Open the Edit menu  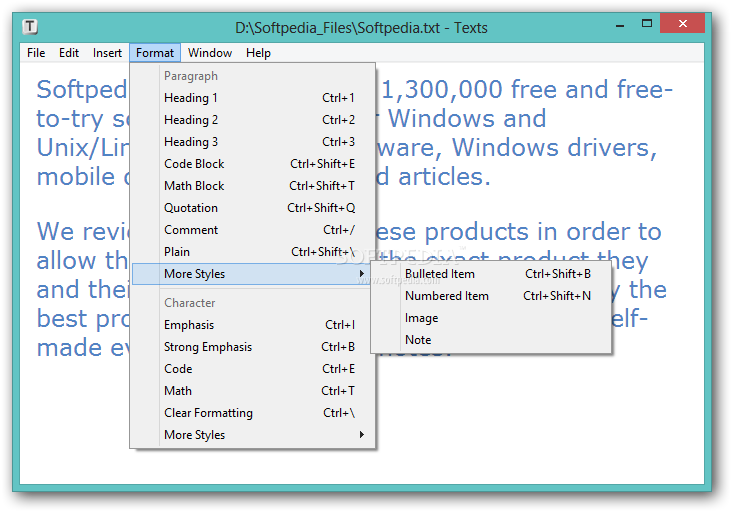[69, 53]
